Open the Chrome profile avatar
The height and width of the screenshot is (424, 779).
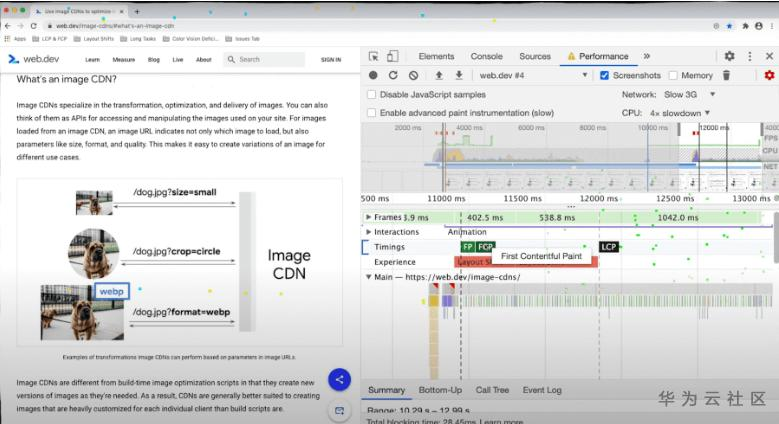click(759, 26)
